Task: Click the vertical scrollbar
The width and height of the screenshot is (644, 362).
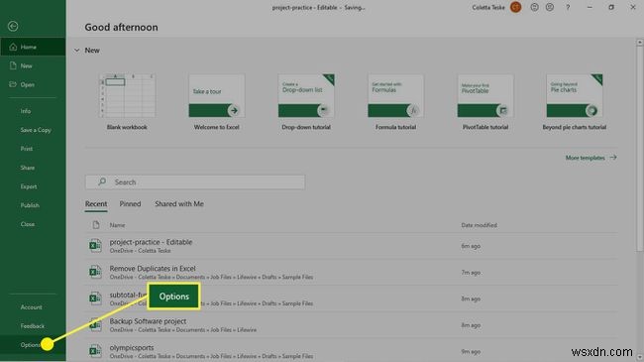Action: pyautogui.click(x=639, y=148)
